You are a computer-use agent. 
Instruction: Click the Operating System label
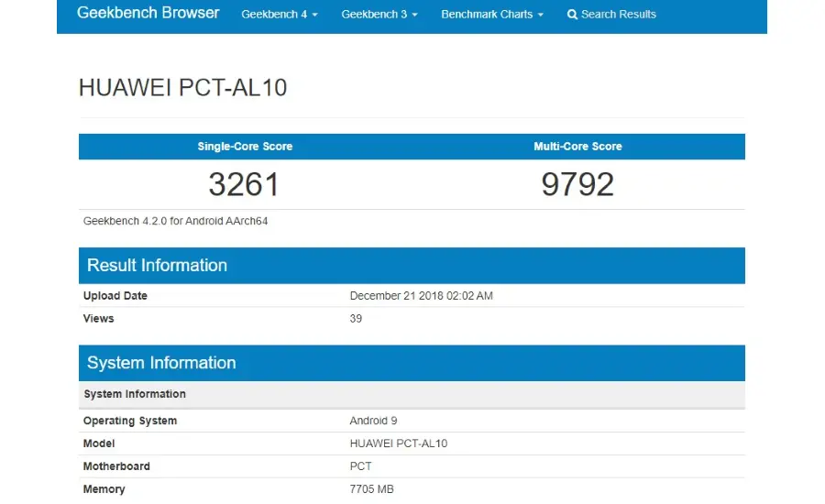(x=130, y=421)
